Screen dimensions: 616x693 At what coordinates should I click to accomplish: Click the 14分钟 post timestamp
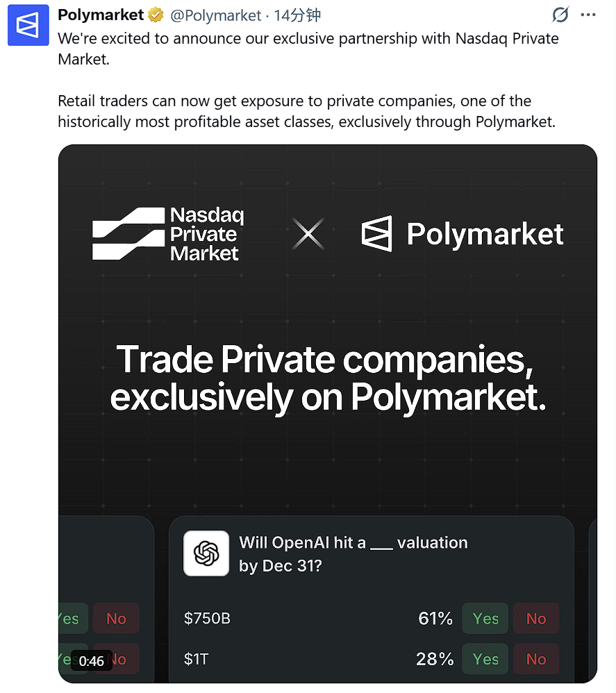click(297, 15)
